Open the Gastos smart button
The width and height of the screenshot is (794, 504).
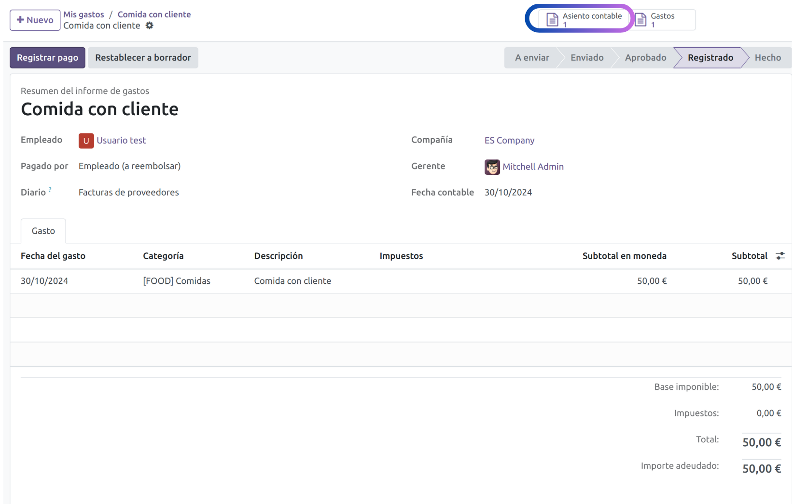point(663,20)
